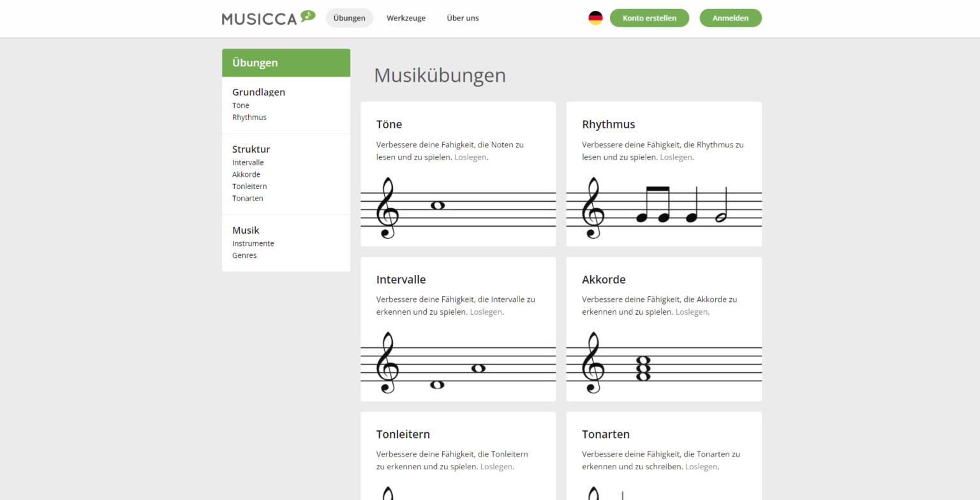Click the Intervalle staff image
This screenshot has width=980, height=500.
tap(458, 363)
